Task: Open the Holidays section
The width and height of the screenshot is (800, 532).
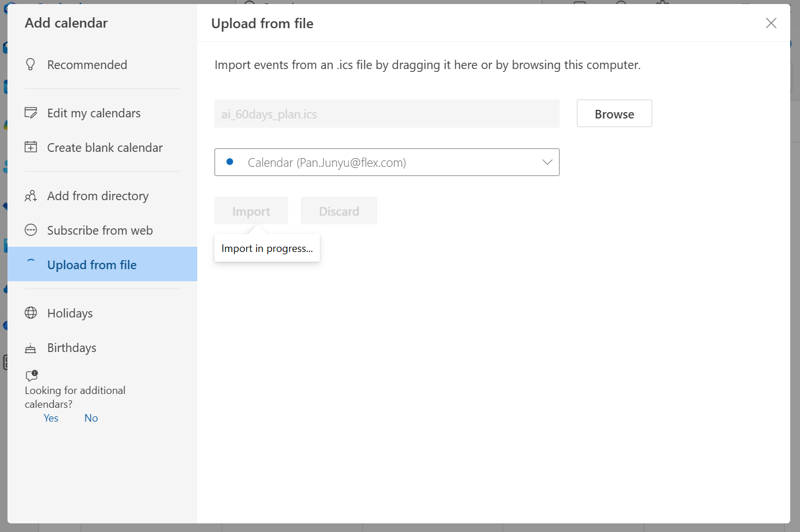Action: pos(70,313)
